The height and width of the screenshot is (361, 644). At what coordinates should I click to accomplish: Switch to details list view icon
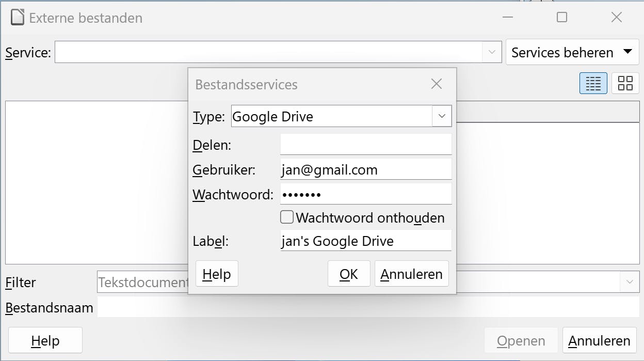pos(593,83)
